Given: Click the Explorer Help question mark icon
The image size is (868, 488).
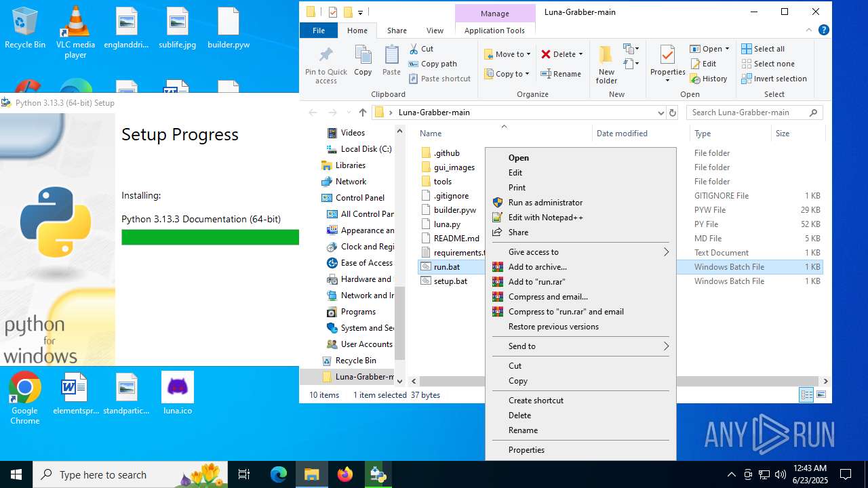Looking at the screenshot, I should 824,30.
